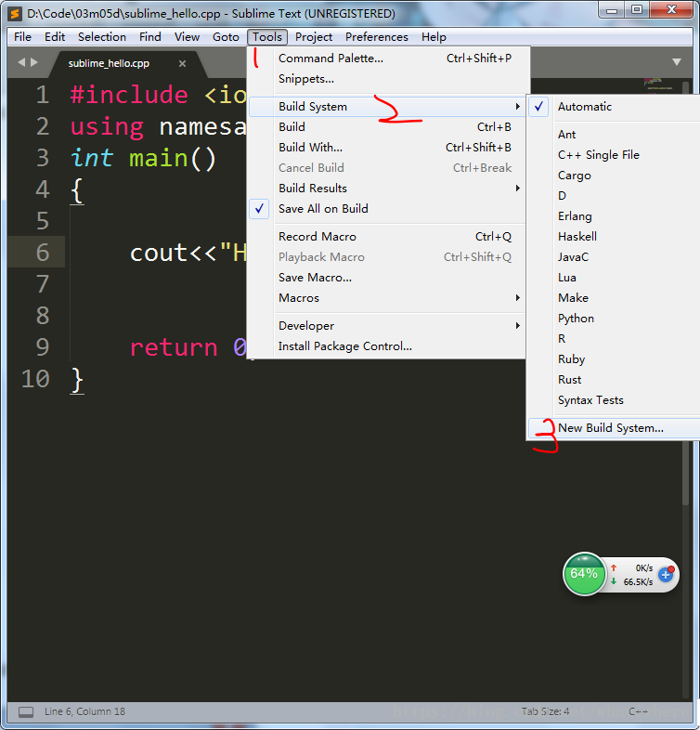
Task: Click the 'using' keyword on line 2
Action: click(107, 126)
